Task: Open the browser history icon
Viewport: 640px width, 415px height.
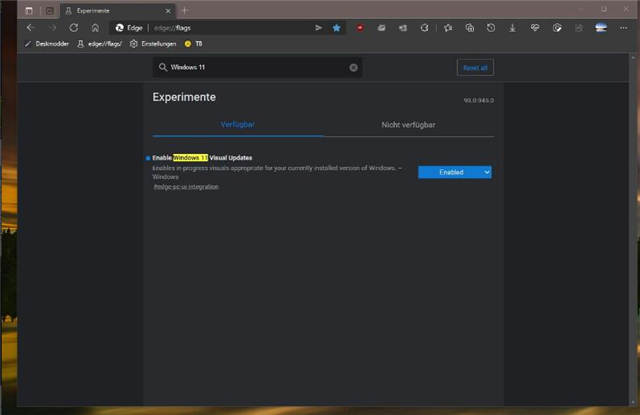Action: (x=490, y=28)
